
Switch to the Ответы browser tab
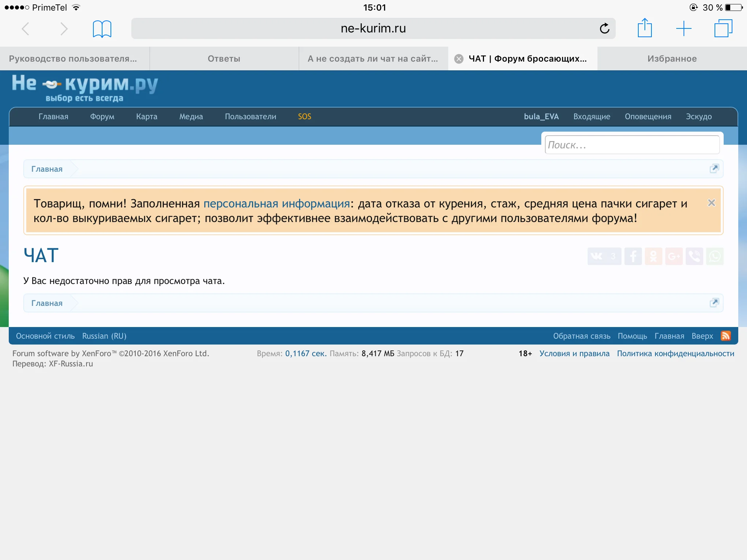pyautogui.click(x=224, y=59)
